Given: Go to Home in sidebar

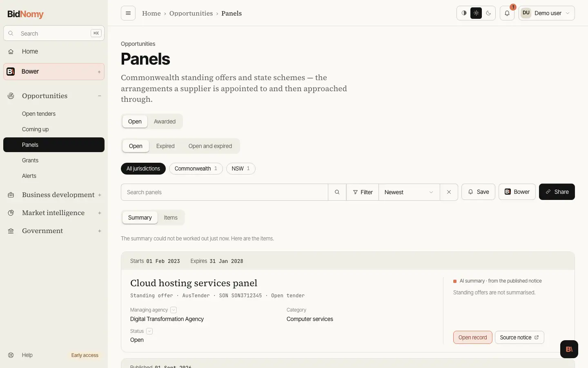Looking at the screenshot, I should 54,52.
